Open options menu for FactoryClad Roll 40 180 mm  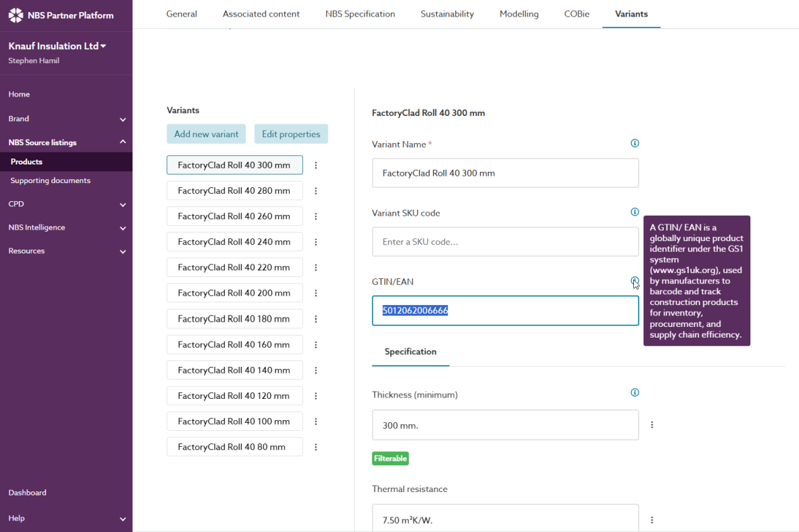click(316, 319)
